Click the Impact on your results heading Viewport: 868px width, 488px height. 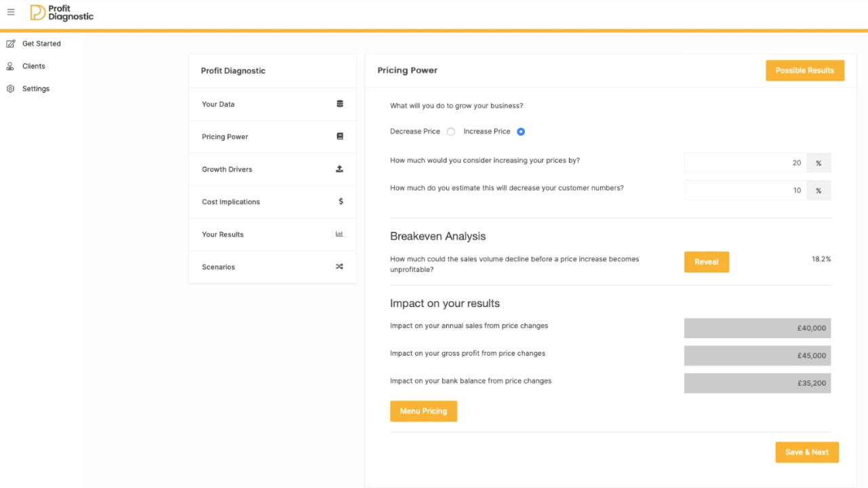coord(445,303)
